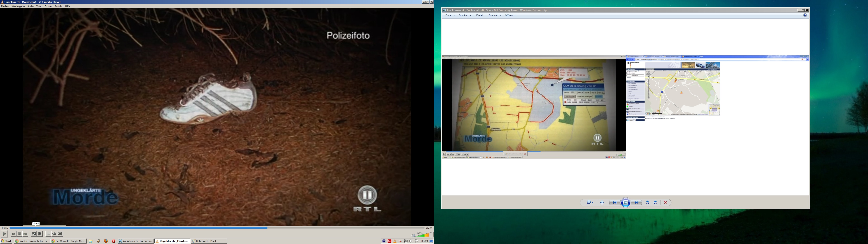Open the Wiedergabe menu in VLC
The image size is (868, 244).
tap(18, 6)
